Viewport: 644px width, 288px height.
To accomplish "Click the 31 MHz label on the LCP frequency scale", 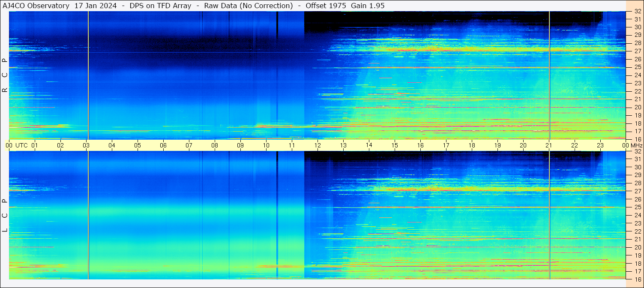I will point(638,159).
